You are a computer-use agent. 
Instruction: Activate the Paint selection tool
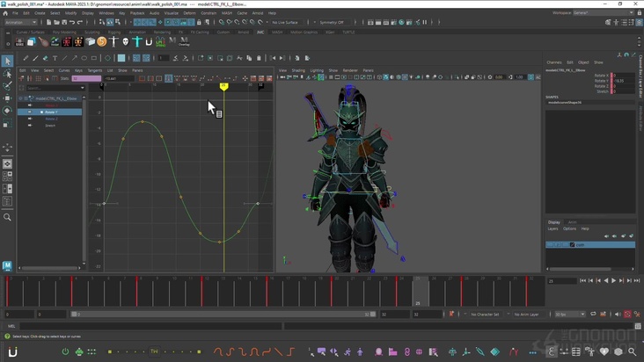point(7,86)
